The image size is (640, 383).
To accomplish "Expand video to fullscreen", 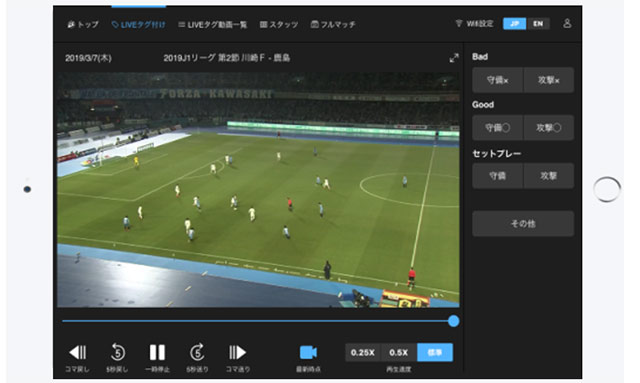I will [453, 58].
